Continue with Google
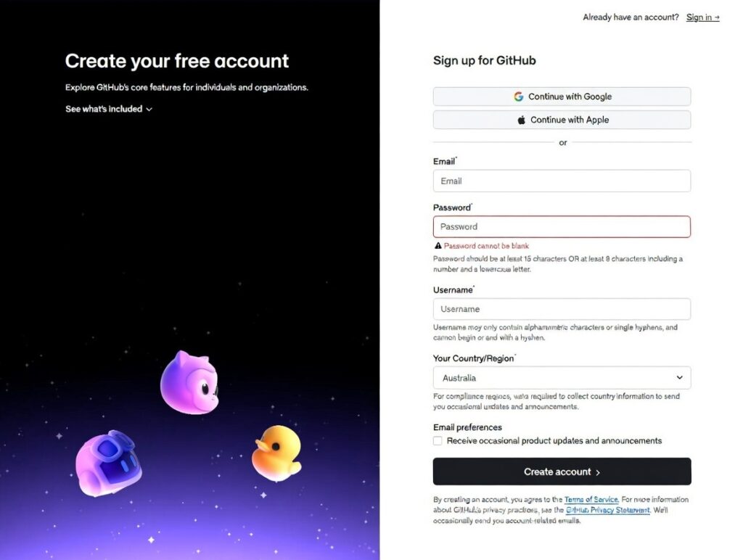 coord(562,96)
